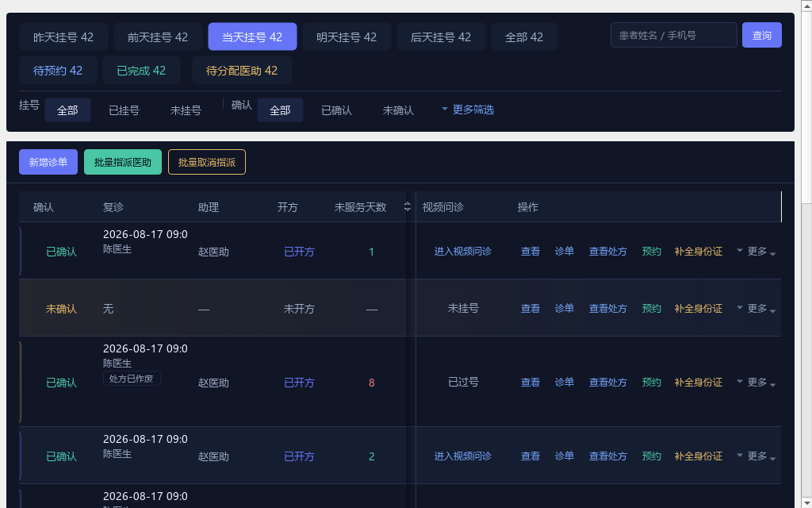Viewport: 812px width, 508px height.
Task: Click 进入视频问诊 in first row
Action: click(462, 252)
